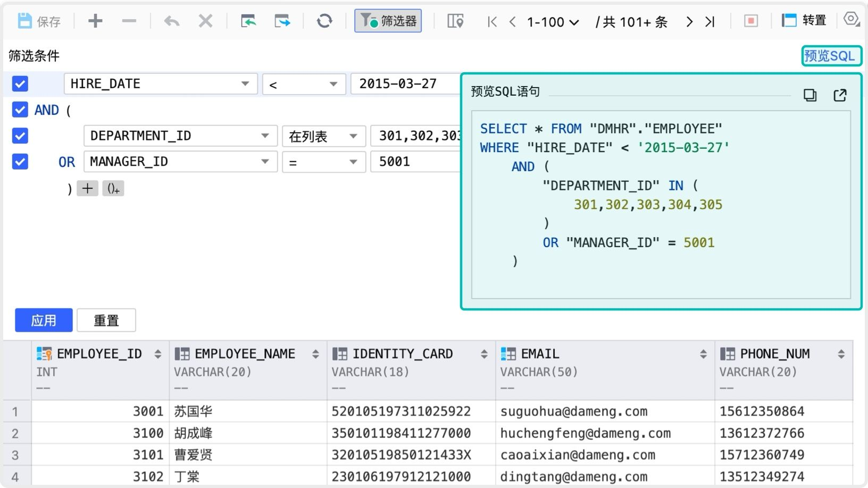The height and width of the screenshot is (488, 868).
Task: Click the 301,302,303 value field
Action: pos(416,136)
